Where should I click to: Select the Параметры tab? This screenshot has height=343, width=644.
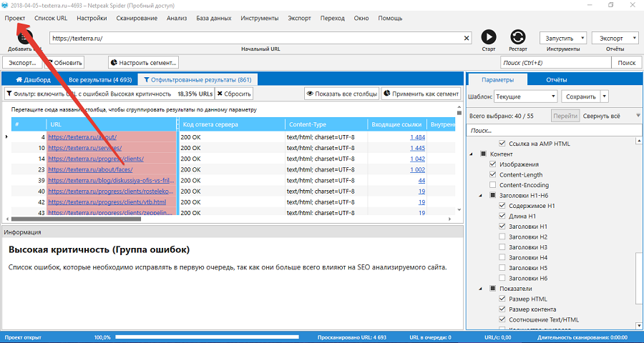[498, 79]
